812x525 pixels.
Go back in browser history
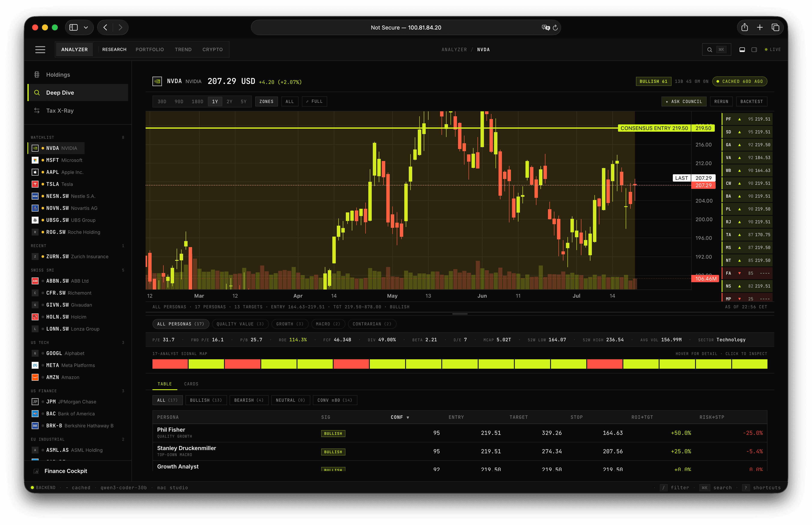105,28
